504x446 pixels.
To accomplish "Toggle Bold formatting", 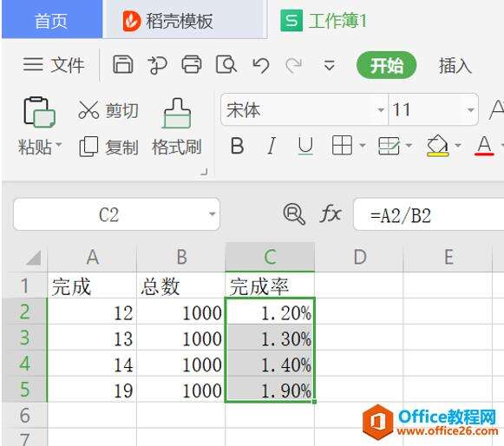I will click(x=237, y=146).
